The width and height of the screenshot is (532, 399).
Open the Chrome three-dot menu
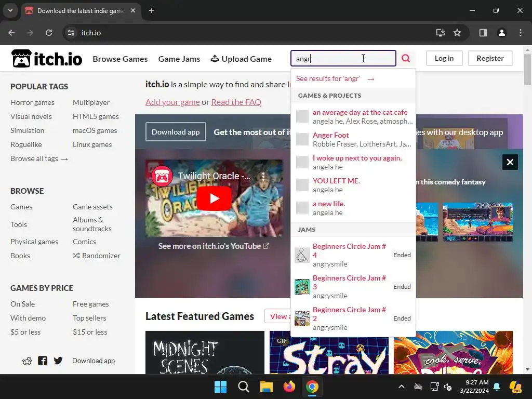pyautogui.click(x=521, y=33)
